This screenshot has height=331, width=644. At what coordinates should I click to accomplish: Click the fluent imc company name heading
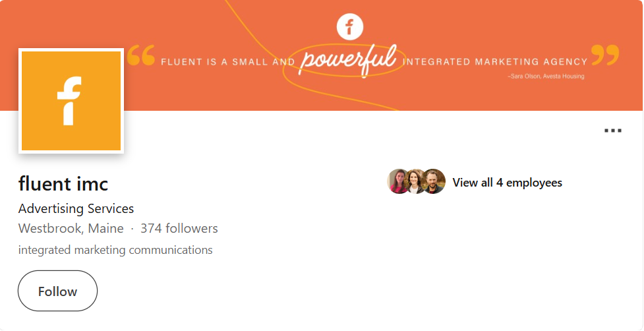[x=63, y=183]
